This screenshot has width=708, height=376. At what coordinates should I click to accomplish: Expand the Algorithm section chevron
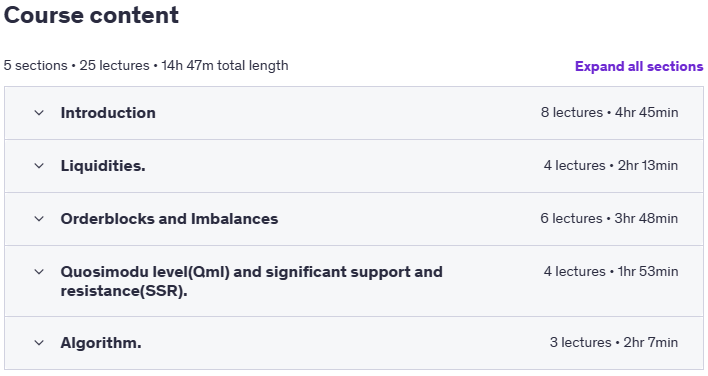pyautogui.click(x=39, y=343)
